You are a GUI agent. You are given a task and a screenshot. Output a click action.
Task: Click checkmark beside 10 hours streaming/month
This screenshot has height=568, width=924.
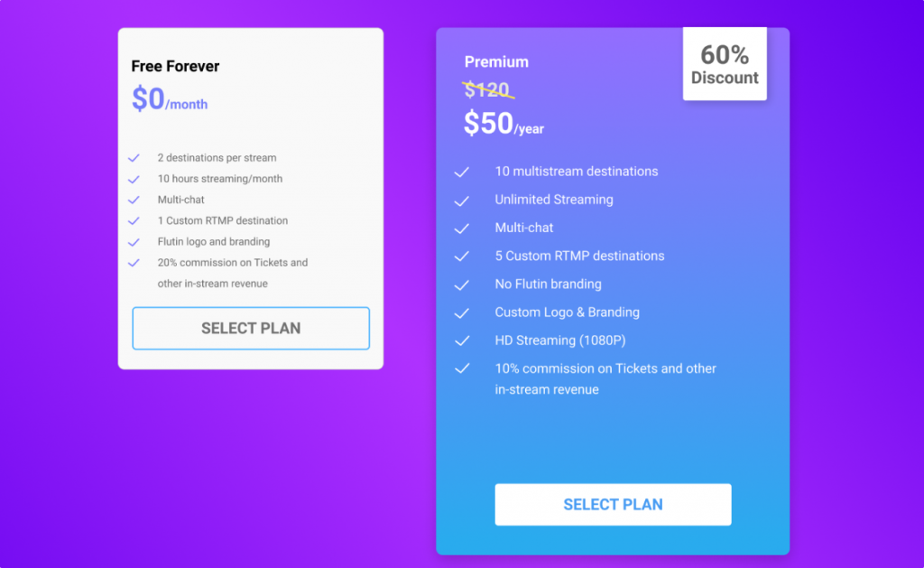(134, 180)
